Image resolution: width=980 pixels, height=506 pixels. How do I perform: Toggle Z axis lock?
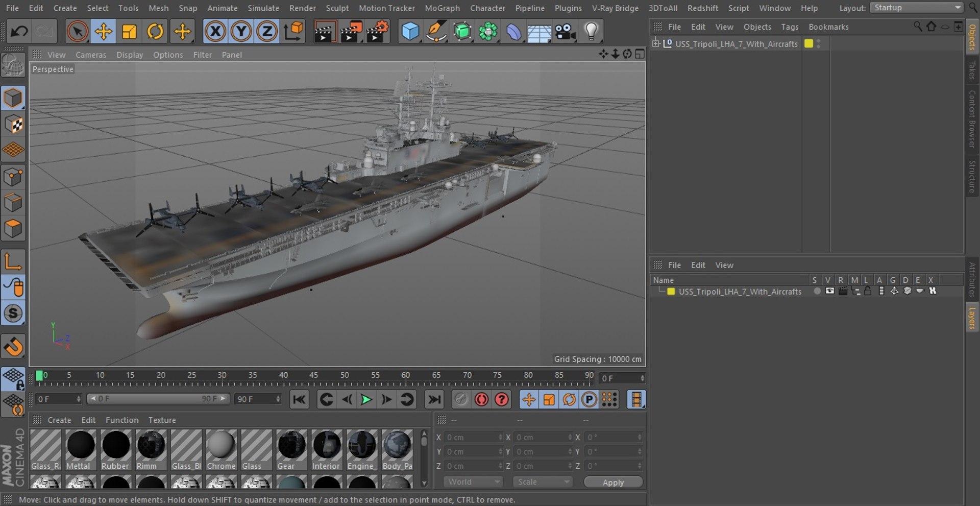[x=266, y=32]
